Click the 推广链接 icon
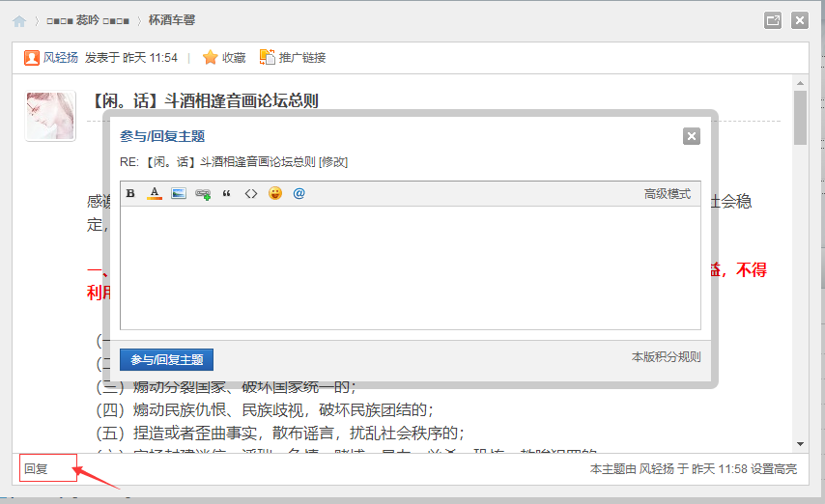Screen dimensions: 825x504 click(x=268, y=57)
